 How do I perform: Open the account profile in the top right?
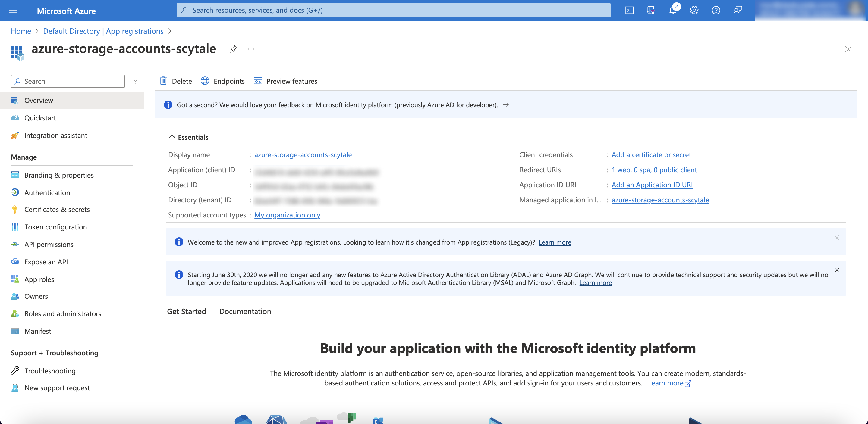(810, 10)
